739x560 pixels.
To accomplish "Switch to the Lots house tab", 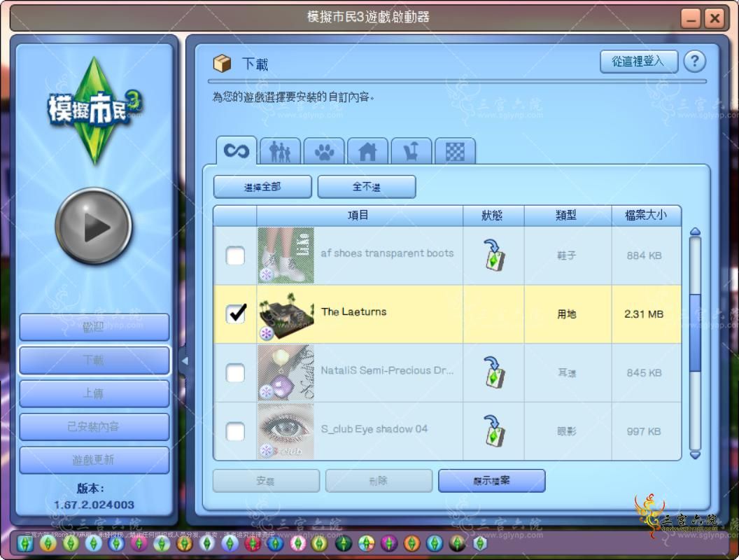I will pyautogui.click(x=367, y=152).
